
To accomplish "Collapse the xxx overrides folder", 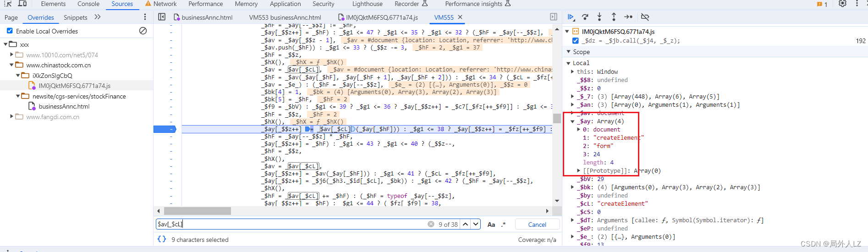I will pyautogui.click(x=5, y=44).
